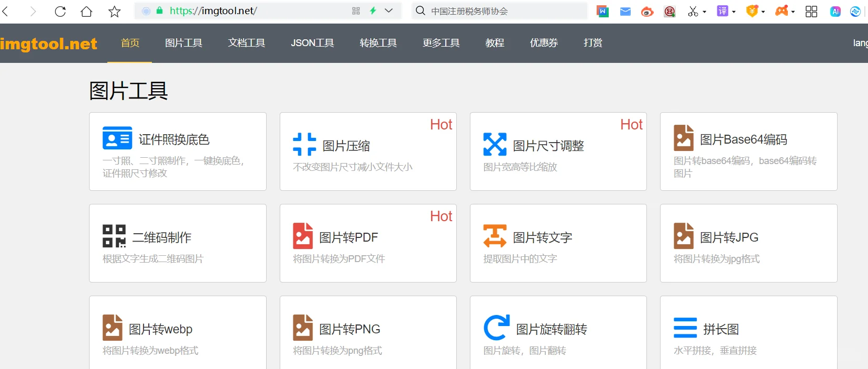Open the 更多工具 navigation menu
868x369 pixels.
441,43
